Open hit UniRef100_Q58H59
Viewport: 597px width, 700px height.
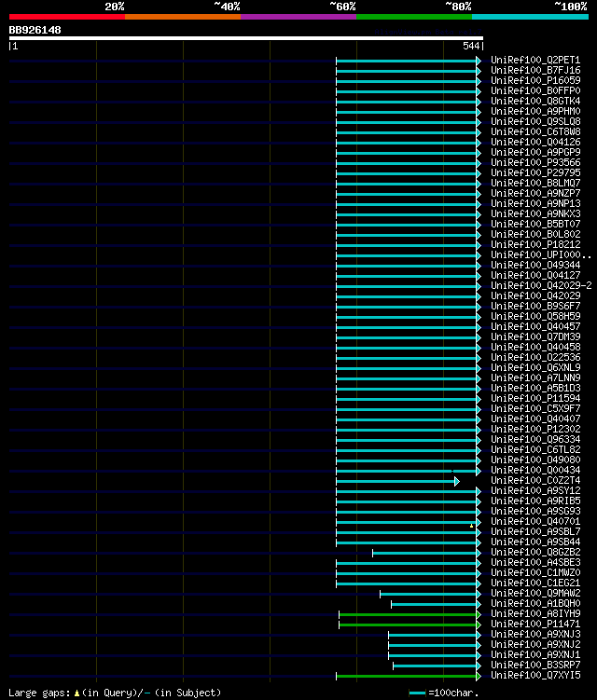pos(535,317)
